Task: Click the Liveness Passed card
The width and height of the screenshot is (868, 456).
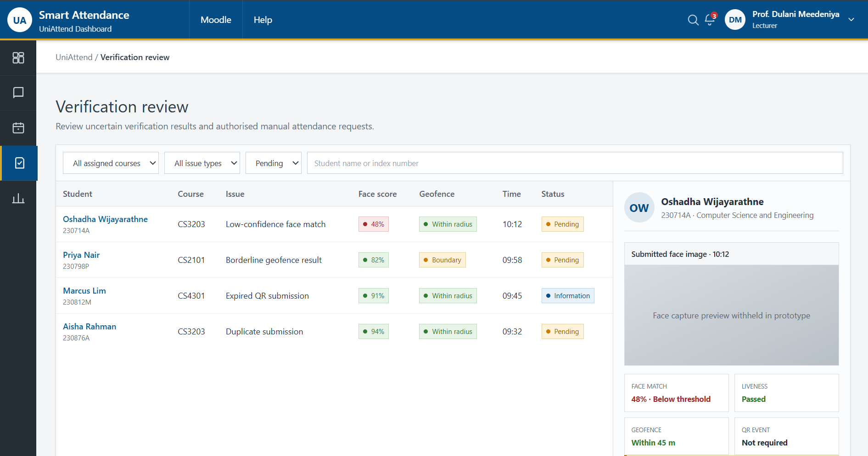Action: pyautogui.click(x=786, y=393)
